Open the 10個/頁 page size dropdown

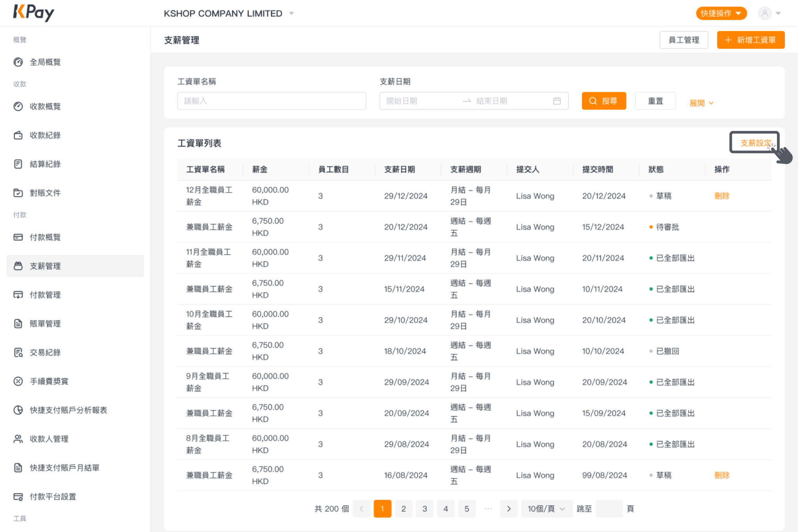[546, 509]
